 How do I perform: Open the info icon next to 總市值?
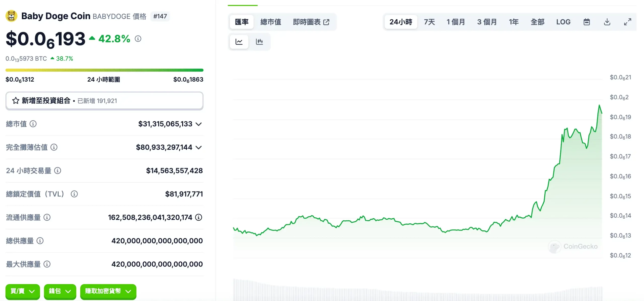[x=33, y=124]
